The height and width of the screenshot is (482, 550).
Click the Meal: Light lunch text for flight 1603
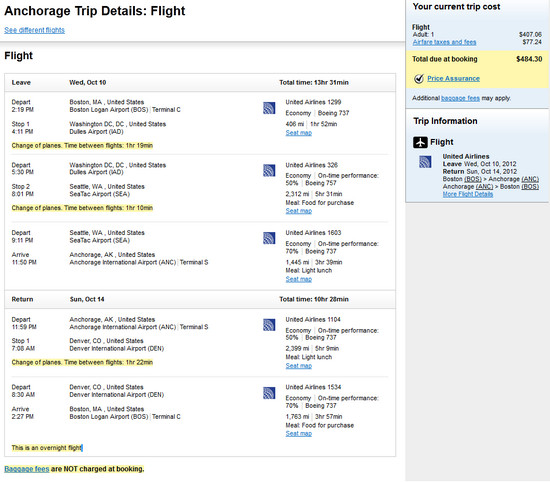(309, 270)
